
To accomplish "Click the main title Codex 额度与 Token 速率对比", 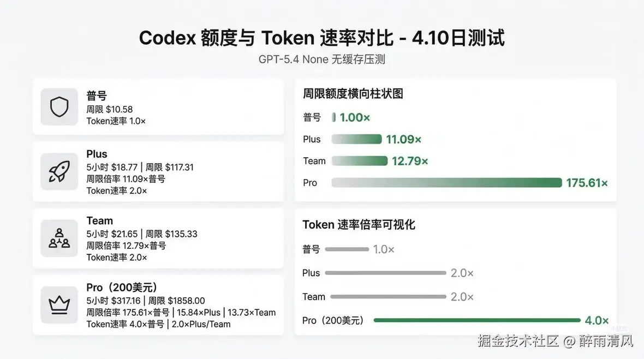I will [x=322, y=38].
